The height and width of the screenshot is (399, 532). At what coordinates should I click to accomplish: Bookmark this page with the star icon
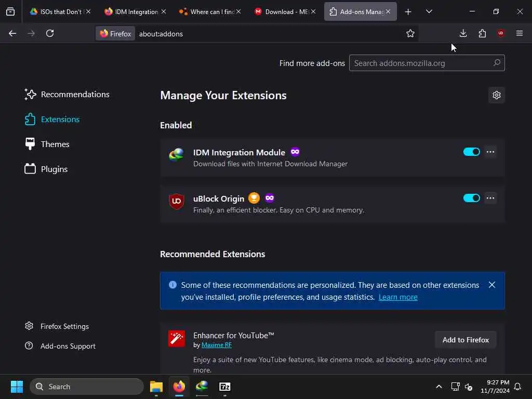click(410, 33)
